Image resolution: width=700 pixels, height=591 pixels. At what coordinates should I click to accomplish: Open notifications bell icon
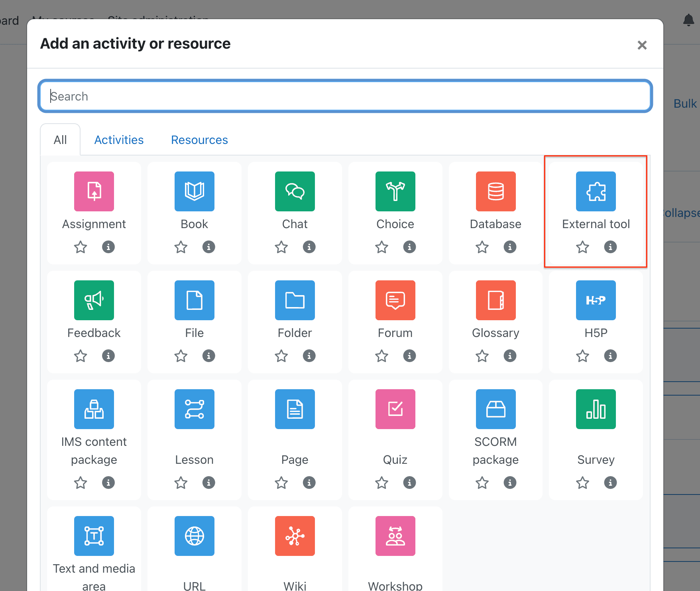pos(688,20)
